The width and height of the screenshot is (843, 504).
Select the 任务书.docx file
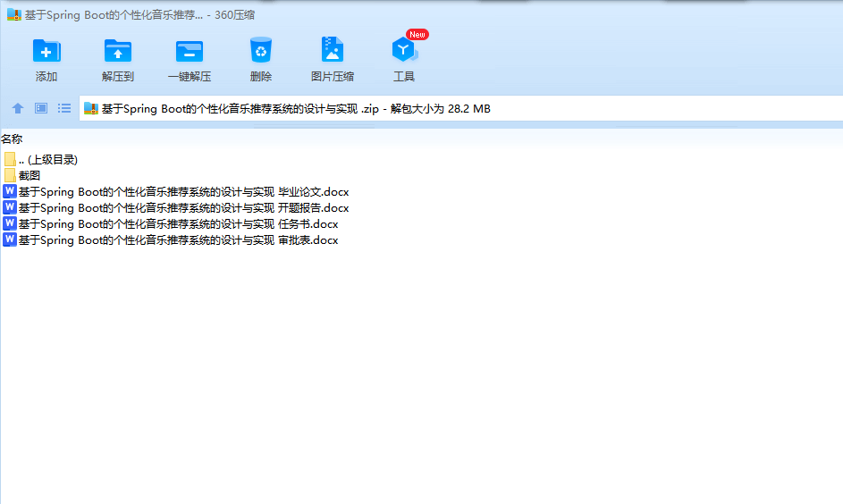click(x=178, y=224)
